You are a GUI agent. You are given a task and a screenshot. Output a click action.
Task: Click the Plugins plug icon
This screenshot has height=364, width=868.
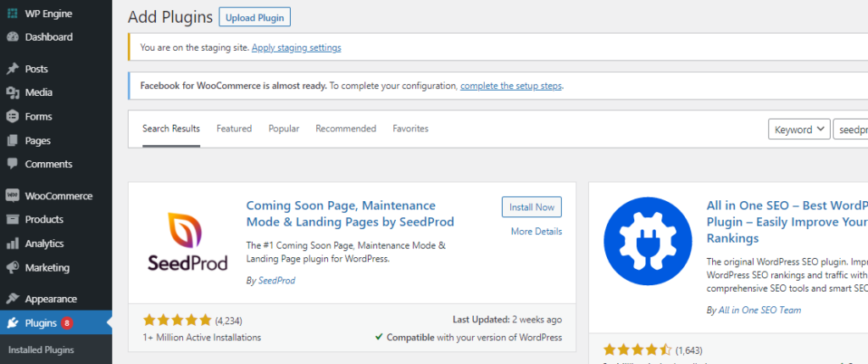click(12, 323)
